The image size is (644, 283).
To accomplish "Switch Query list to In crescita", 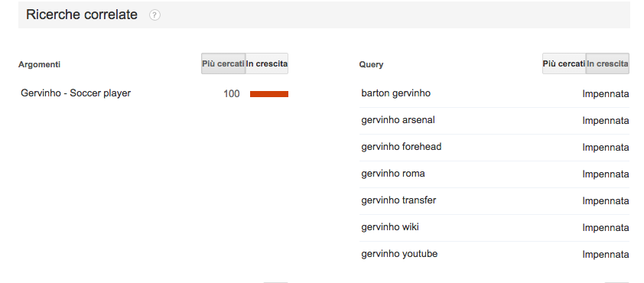I will pos(607,63).
